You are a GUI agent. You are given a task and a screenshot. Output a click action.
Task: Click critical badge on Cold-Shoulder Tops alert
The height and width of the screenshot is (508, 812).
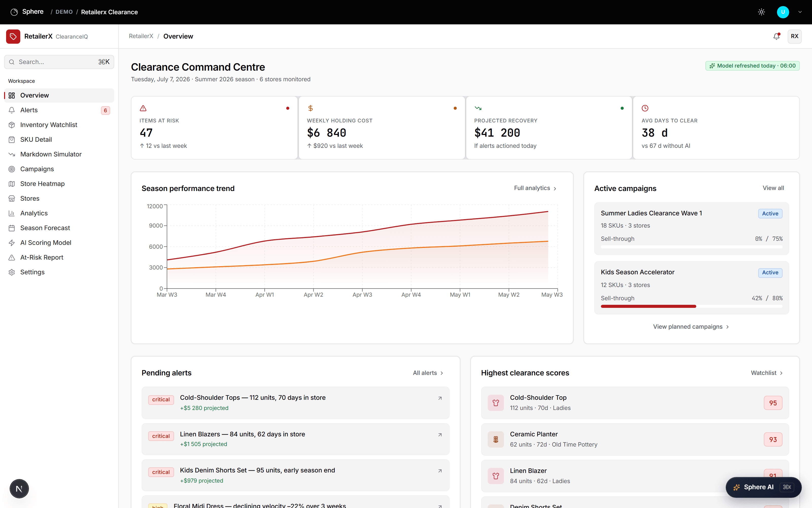(x=161, y=400)
